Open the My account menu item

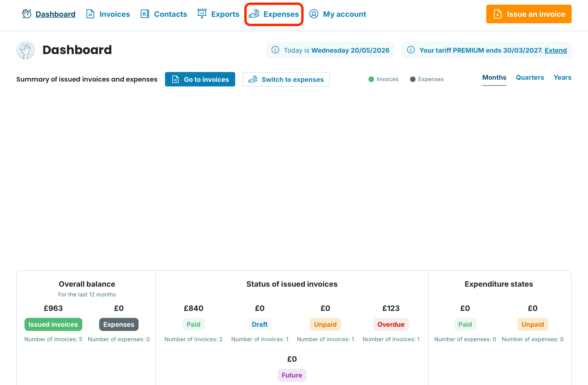(x=344, y=14)
